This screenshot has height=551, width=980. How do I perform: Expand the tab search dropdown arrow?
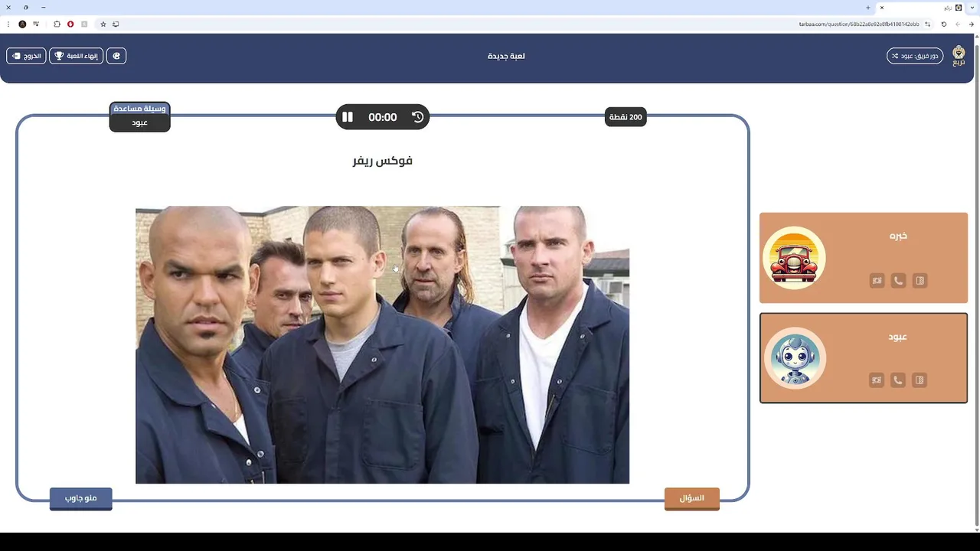click(x=972, y=8)
